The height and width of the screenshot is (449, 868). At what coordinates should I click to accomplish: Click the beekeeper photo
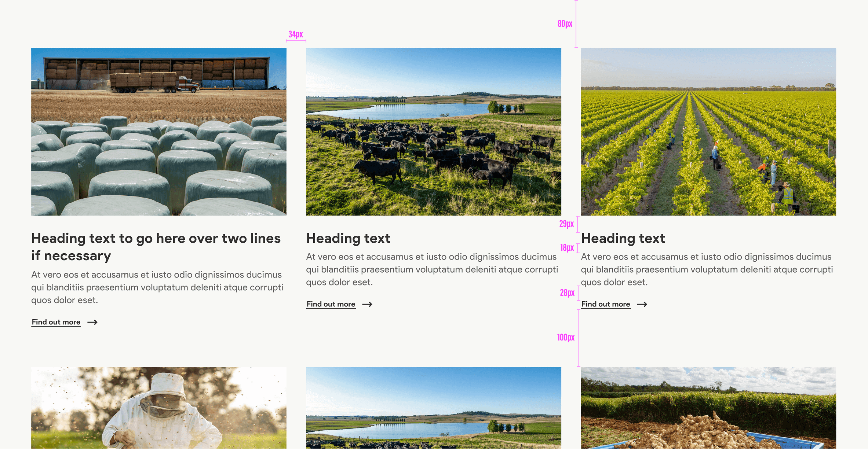158,408
